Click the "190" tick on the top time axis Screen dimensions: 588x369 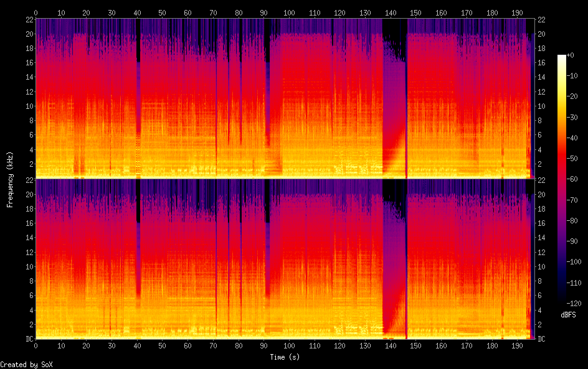(x=518, y=12)
